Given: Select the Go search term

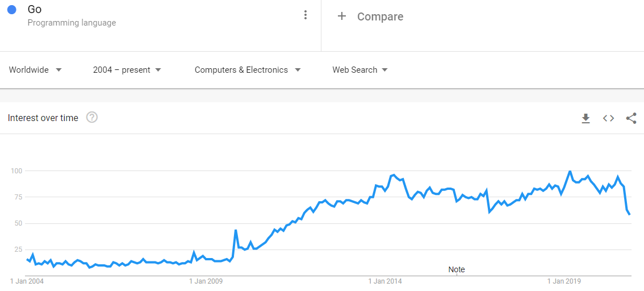Looking at the screenshot, I should tap(35, 9).
